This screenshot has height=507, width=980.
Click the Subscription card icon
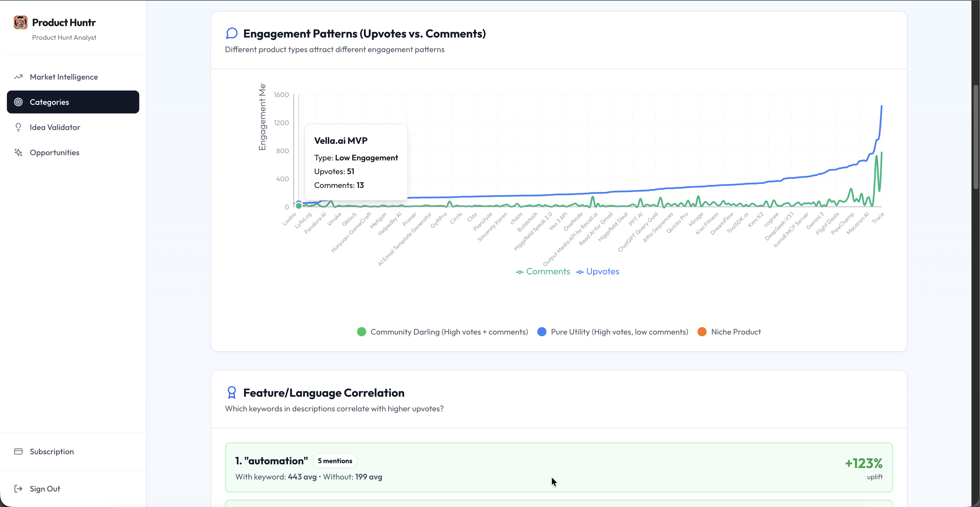click(x=18, y=451)
